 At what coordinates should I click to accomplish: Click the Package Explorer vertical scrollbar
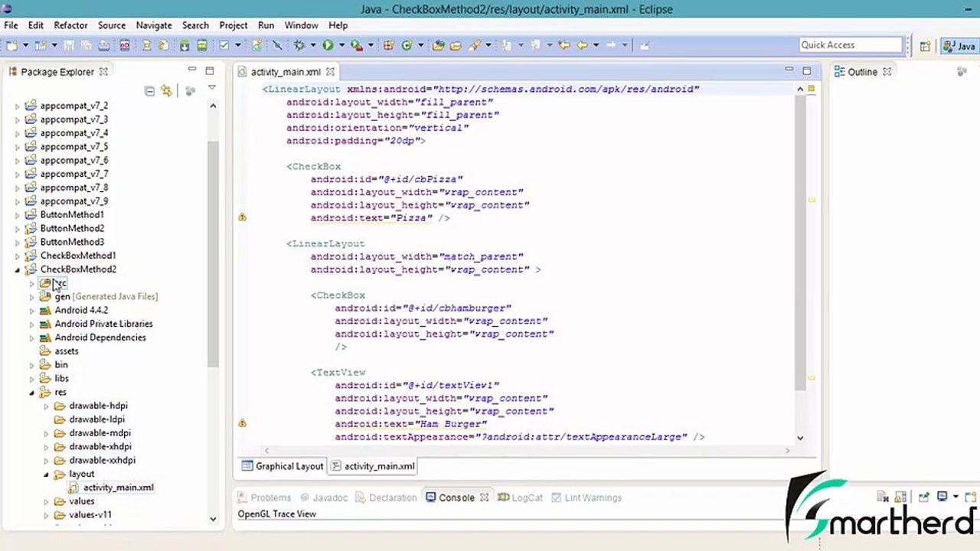point(213,253)
